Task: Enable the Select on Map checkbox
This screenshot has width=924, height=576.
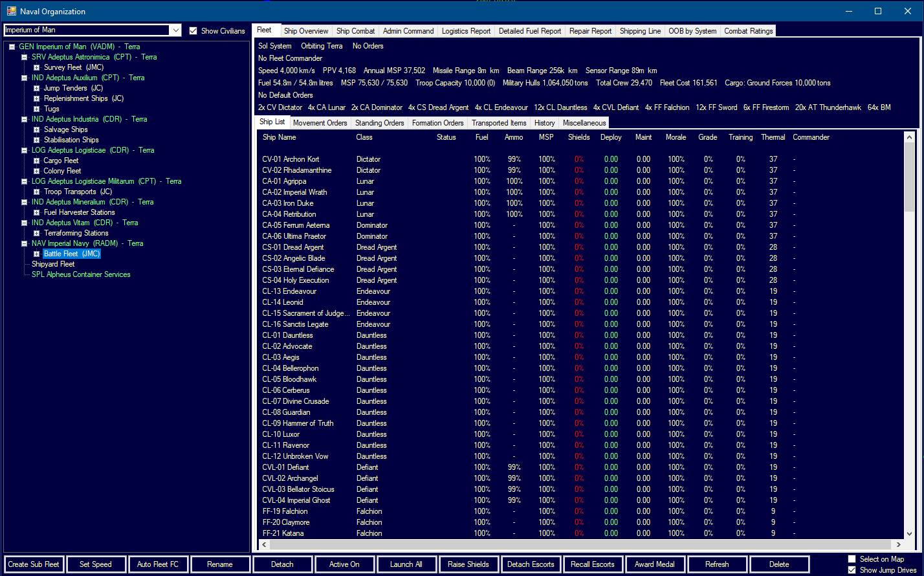Action: (x=852, y=559)
